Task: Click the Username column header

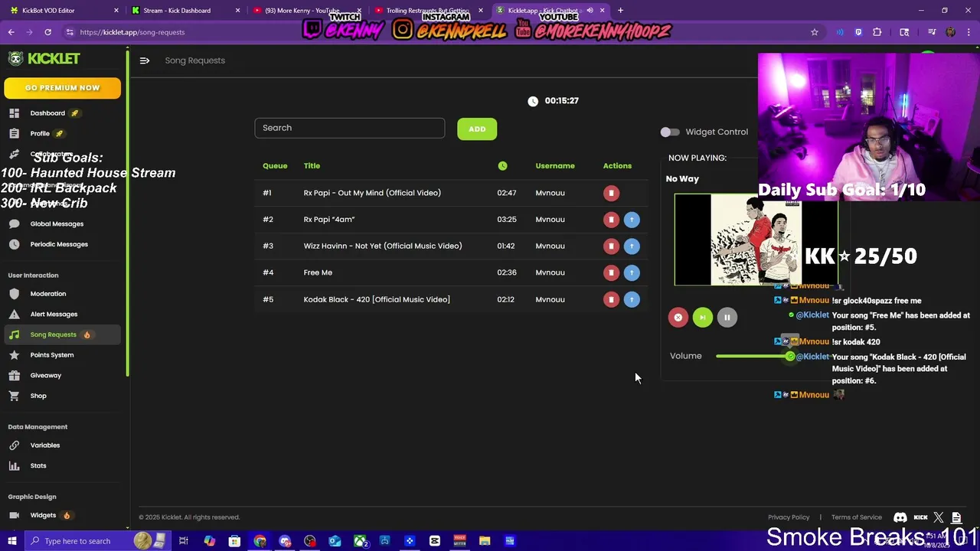Action: tap(555, 166)
